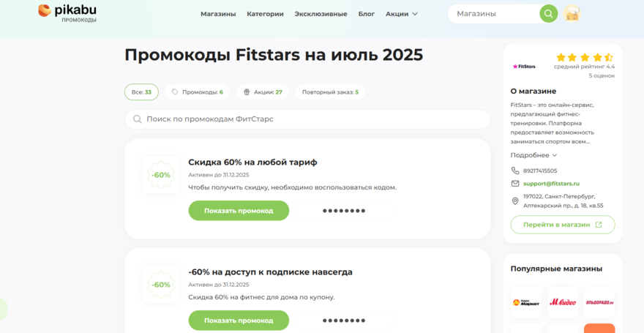Show promo code for 60% any tariff discount
This screenshot has width=644, height=333.
click(239, 211)
